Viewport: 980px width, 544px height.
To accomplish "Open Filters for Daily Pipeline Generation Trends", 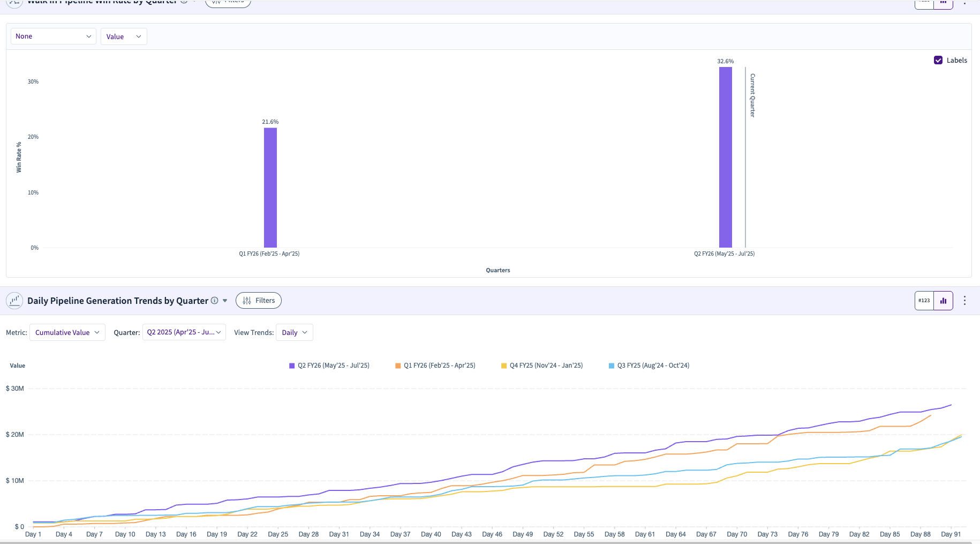I will [259, 301].
